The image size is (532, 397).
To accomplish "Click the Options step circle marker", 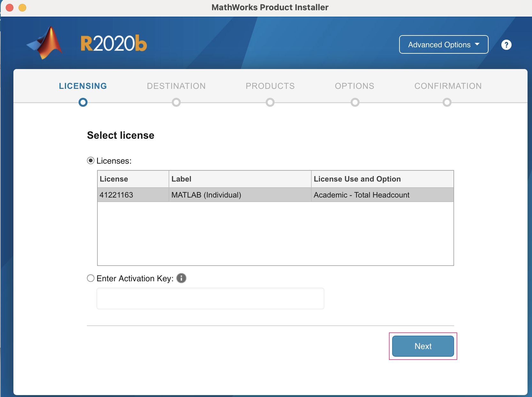I will pyautogui.click(x=355, y=102).
